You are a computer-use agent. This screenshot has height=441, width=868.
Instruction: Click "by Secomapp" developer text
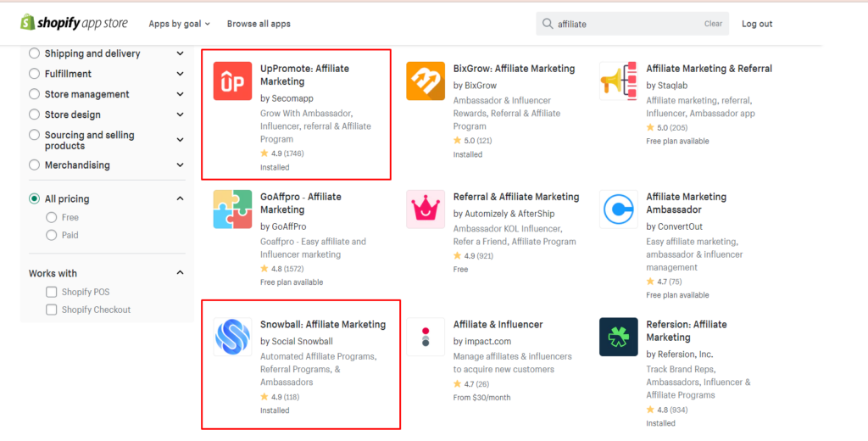pos(285,98)
